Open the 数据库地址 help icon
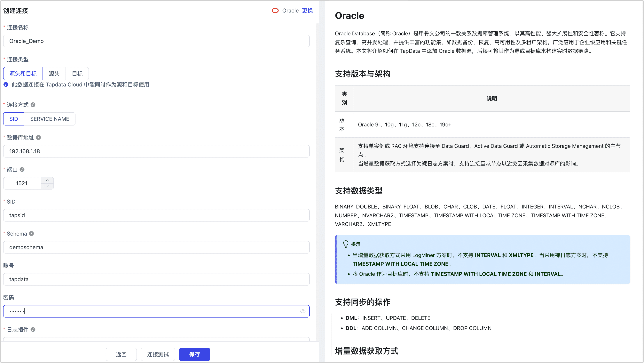The width and height of the screenshot is (644, 363). click(x=38, y=138)
